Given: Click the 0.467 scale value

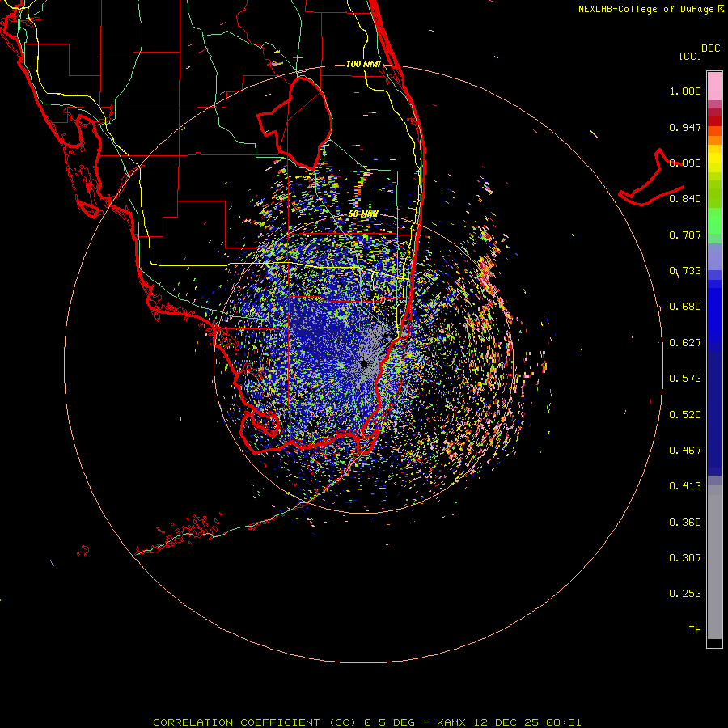Looking at the screenshot, I should 685,451.
